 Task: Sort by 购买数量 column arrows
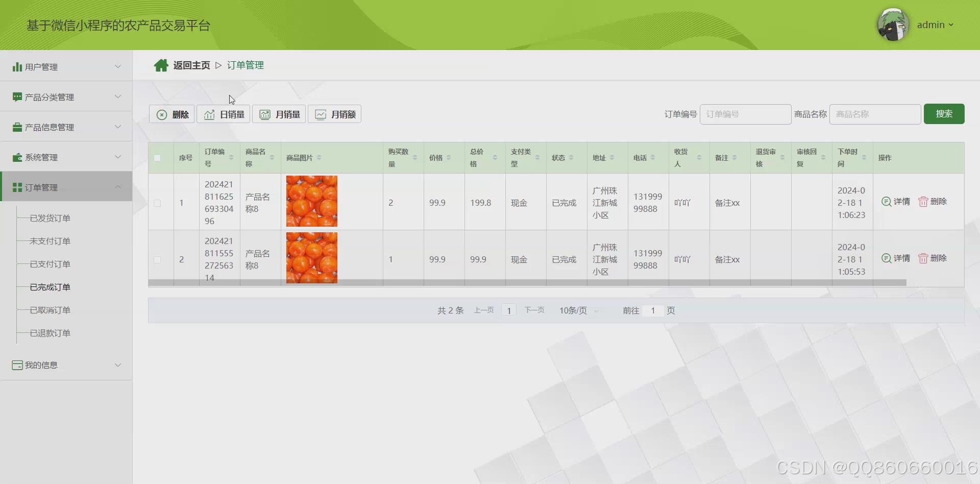tap(415, 158)
